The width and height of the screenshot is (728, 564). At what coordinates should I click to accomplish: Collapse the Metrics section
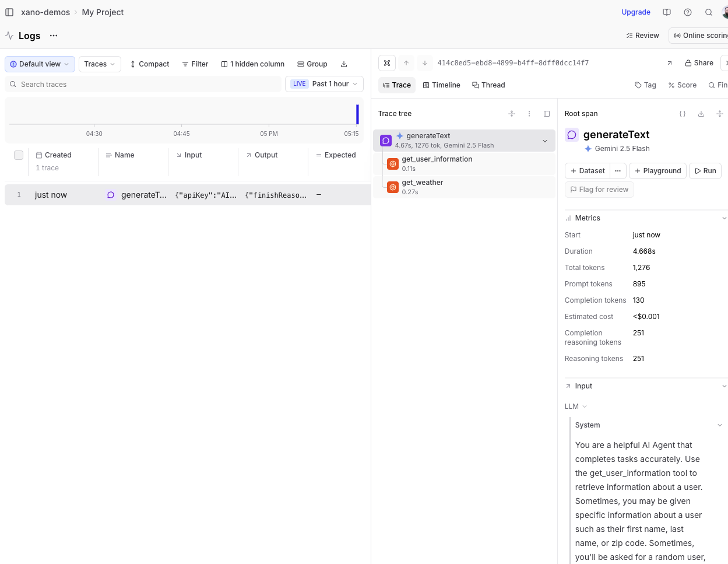(x=724, y=218)
